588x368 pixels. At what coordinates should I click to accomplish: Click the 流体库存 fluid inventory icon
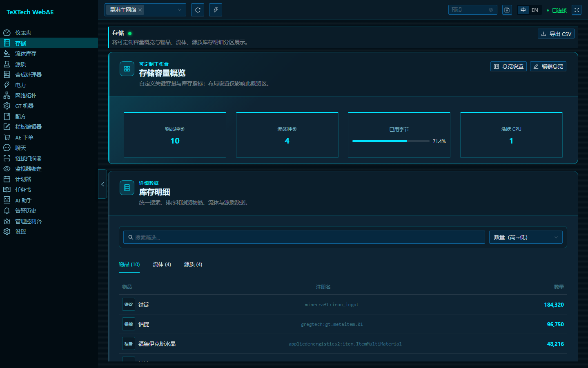tap(7, 54)
